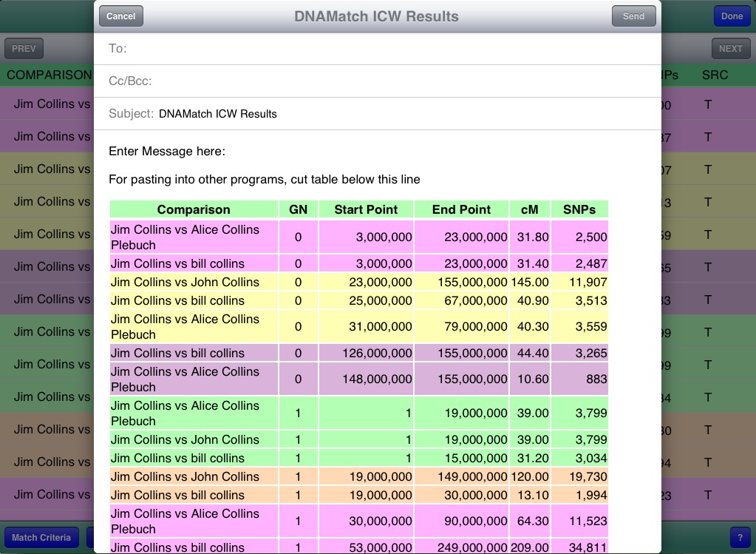Select the SNPs column header cell
The width and height of the screenshot is (756, 554).
point(579,209)
